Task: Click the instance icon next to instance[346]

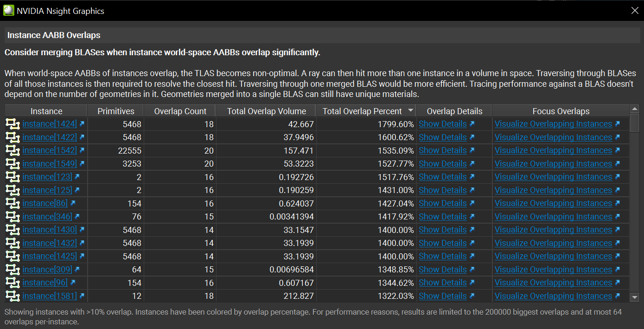Action: [x=12, y=216]
